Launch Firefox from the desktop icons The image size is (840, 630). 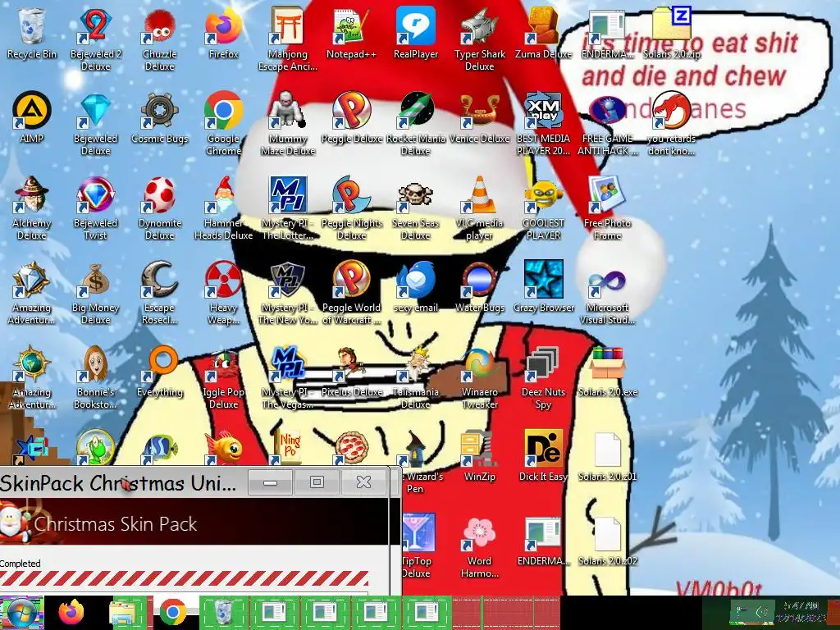pos(223,34)
